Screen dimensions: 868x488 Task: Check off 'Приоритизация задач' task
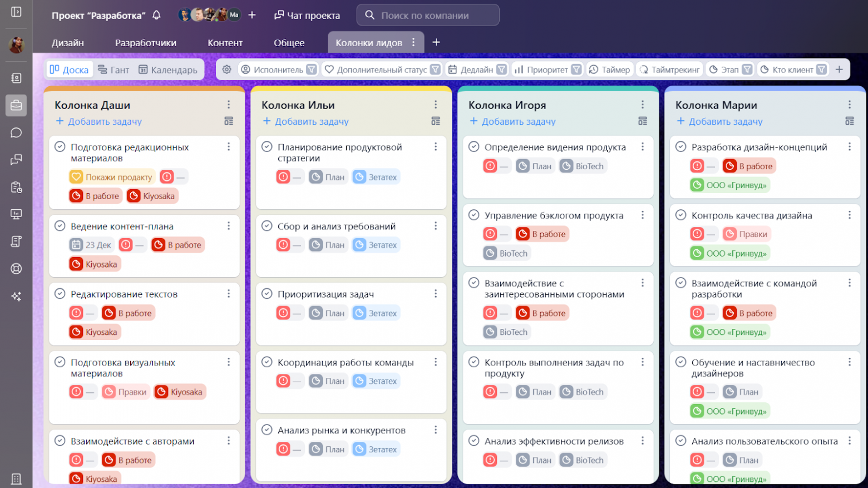pyautogui.click(x=267, y=294)
